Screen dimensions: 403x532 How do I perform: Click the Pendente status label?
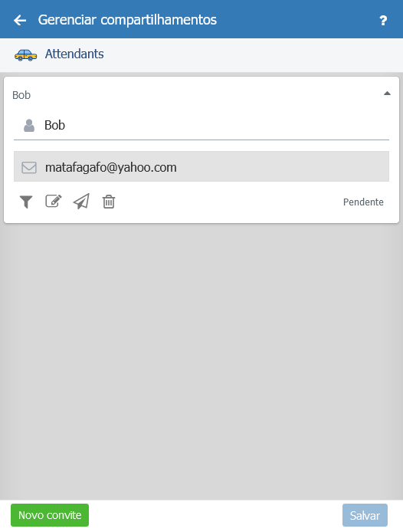click(363, 202)
